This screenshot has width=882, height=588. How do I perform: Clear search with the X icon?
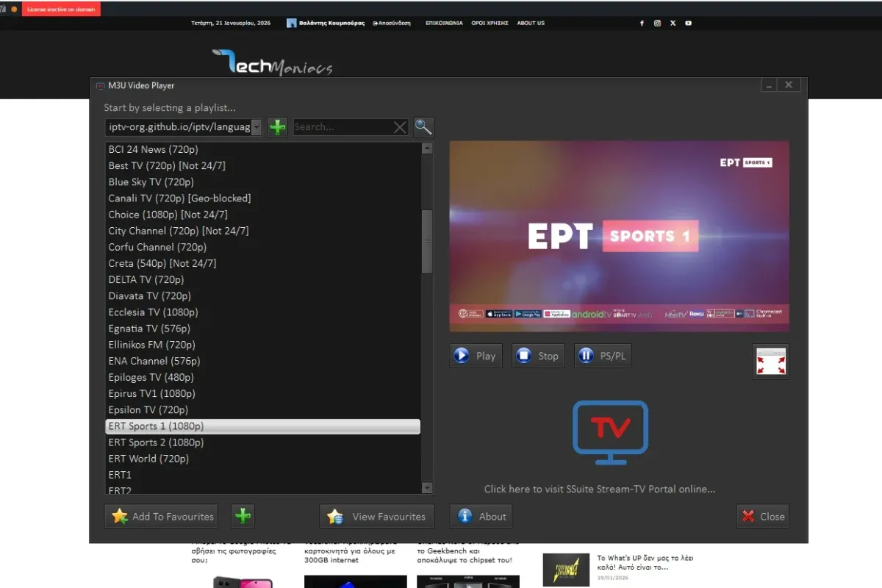(x=400, y=127)
